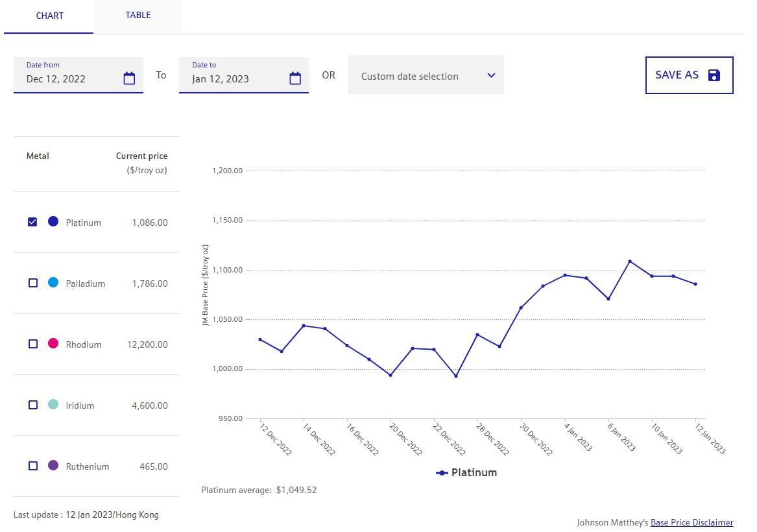Click the Date from field showing Dec 12, 2022
757x532 pixels.
(x=68, y=79)
